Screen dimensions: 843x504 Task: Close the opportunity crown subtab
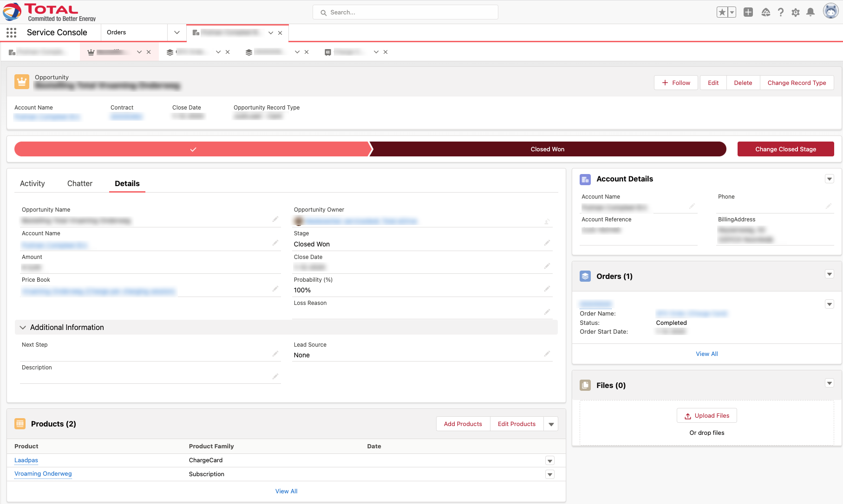(149, 52)
